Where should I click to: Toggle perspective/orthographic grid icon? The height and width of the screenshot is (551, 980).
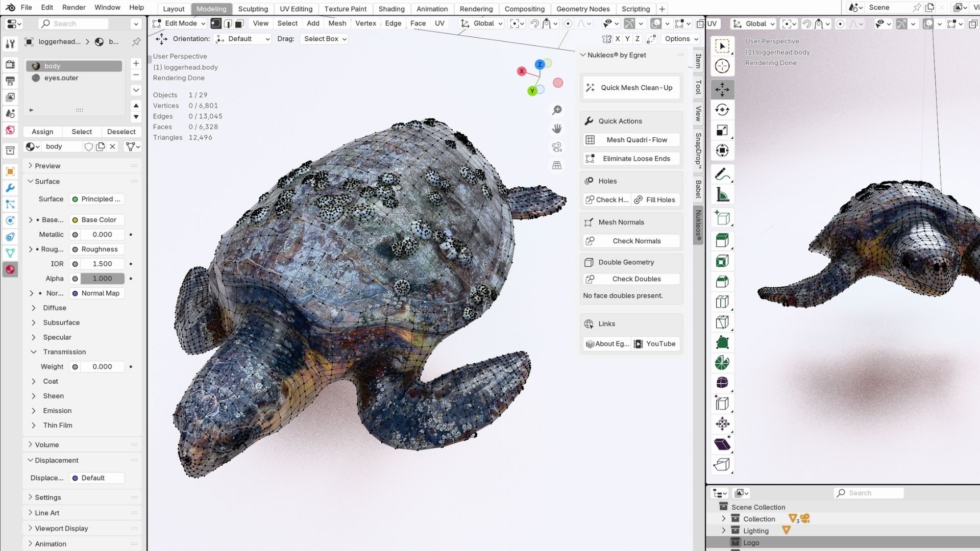point(557,165)
